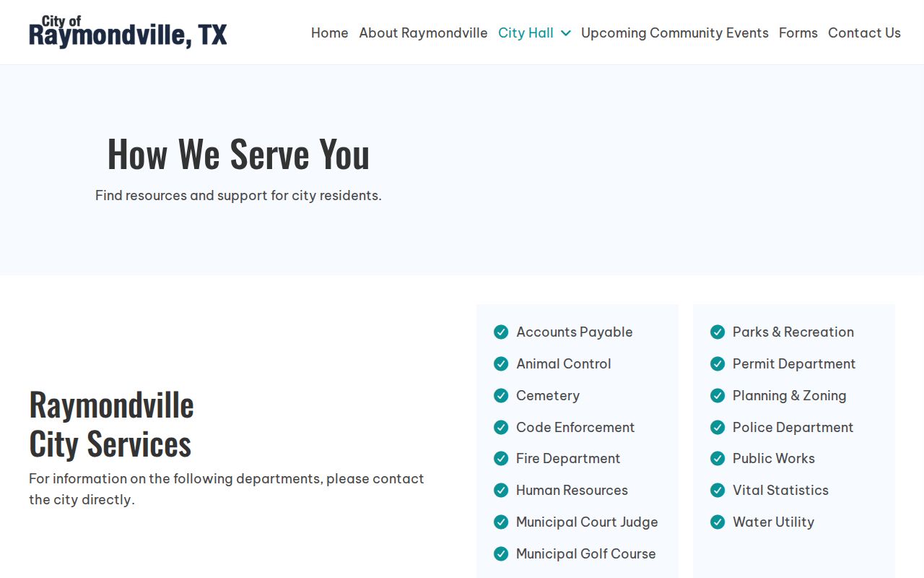The width and height of the screenshot is (924, 578).
Task: Click the Municipal Golf Course text
Action: [586, 553]
